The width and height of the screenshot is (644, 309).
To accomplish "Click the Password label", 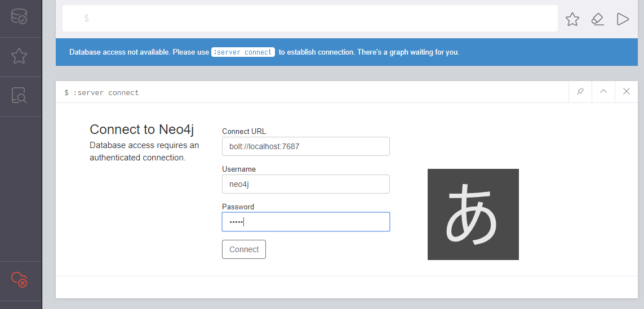I will [x=238, y=207].
